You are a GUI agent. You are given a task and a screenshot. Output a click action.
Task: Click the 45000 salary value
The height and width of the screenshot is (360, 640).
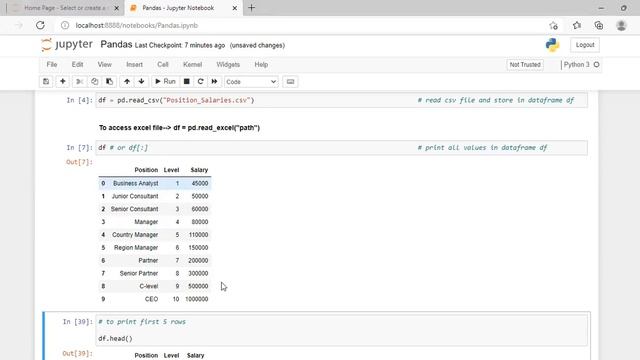click(200, 183)
